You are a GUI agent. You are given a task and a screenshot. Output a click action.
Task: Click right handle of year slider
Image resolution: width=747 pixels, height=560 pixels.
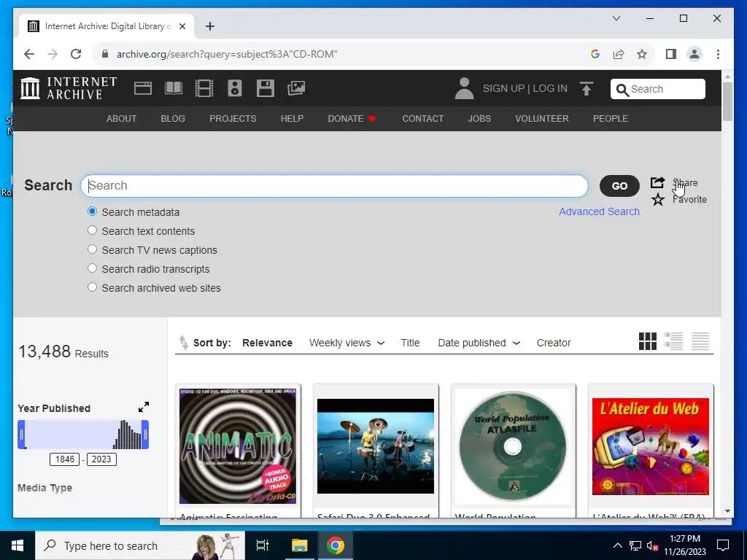(145, 435)
